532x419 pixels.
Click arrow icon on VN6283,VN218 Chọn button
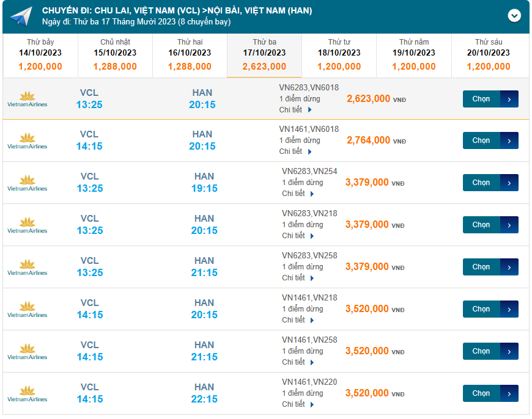pos(509,225)
